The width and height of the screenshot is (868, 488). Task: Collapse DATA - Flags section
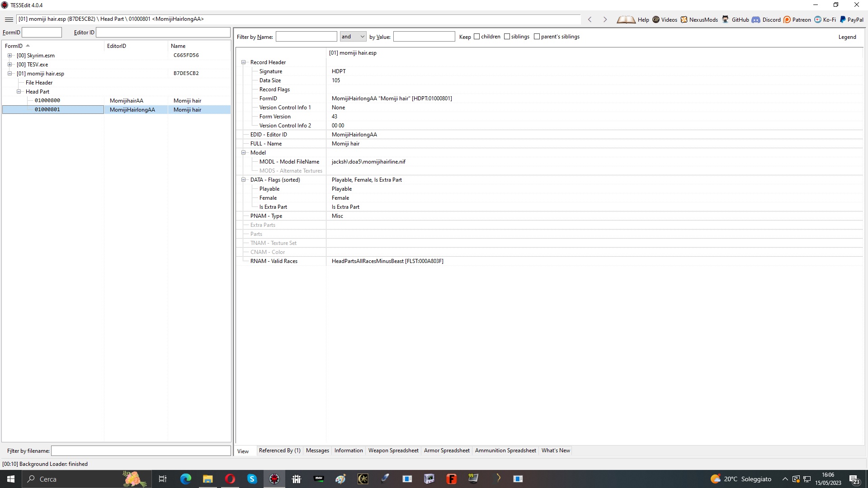click(x=243, y=180)
